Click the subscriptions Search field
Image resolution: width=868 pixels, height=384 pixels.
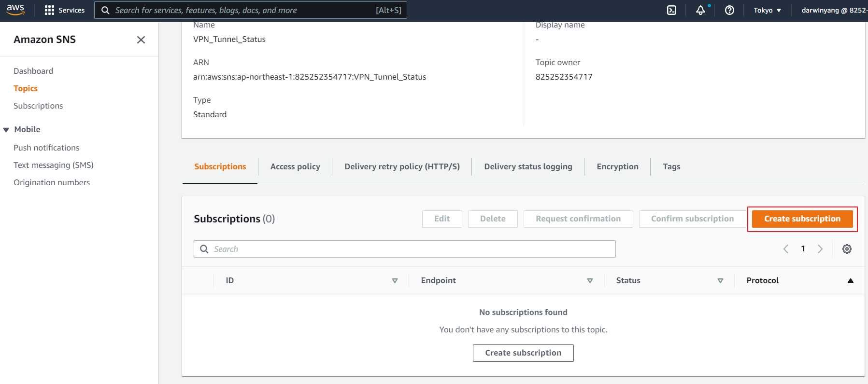pyautogui.click(x=405, y=249)
